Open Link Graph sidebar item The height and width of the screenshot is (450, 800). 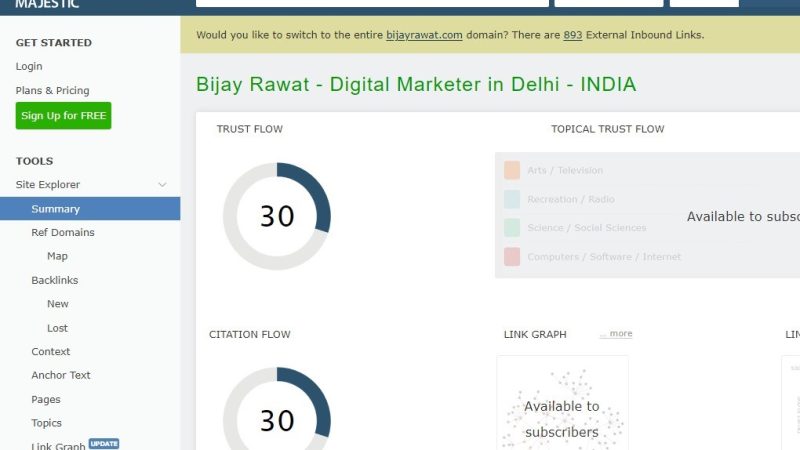[x=58, y=445]
